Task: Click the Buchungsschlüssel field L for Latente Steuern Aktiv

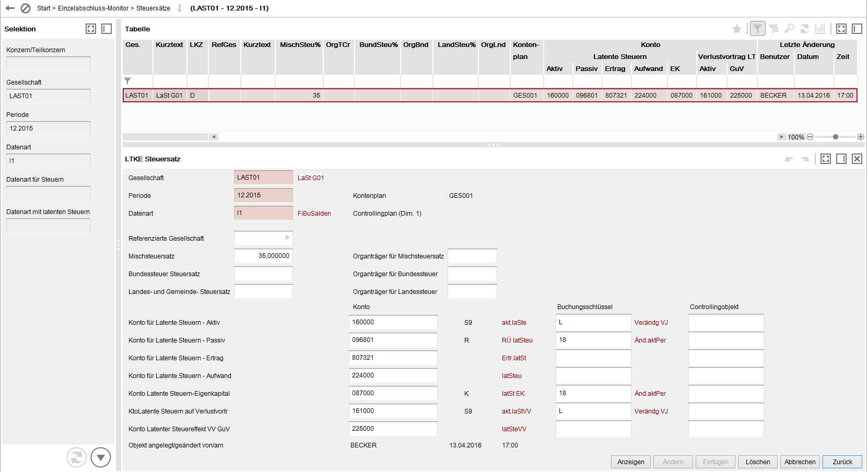Action: click(x=593, y=322)
